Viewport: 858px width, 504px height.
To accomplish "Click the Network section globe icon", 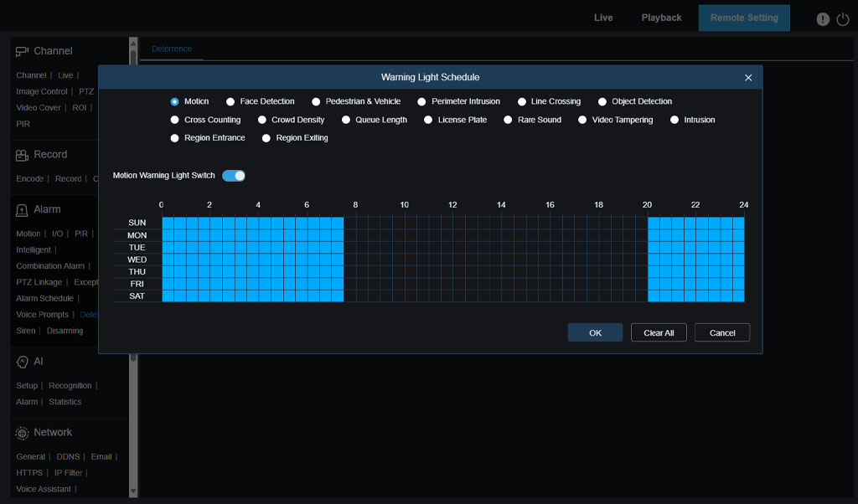I will 23,433.
